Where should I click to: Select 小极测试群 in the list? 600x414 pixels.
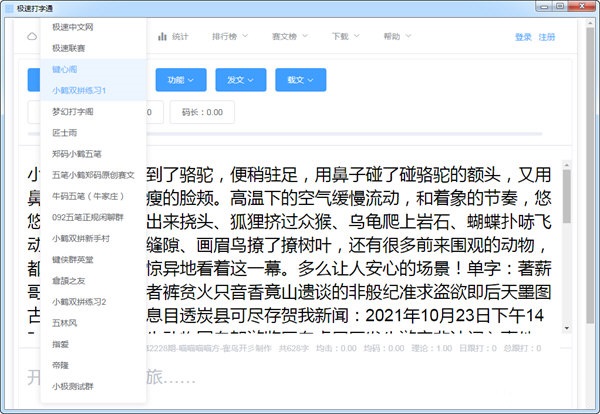click(93, 386)
